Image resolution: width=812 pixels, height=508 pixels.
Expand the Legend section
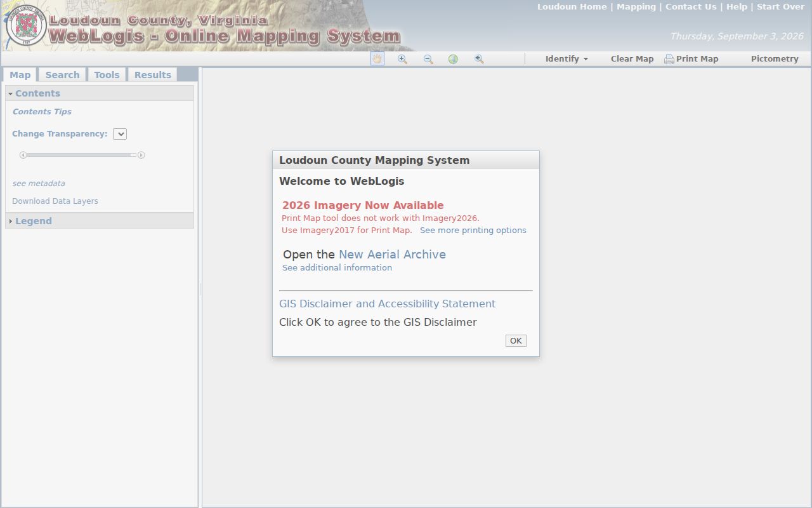tap(100, 221)
